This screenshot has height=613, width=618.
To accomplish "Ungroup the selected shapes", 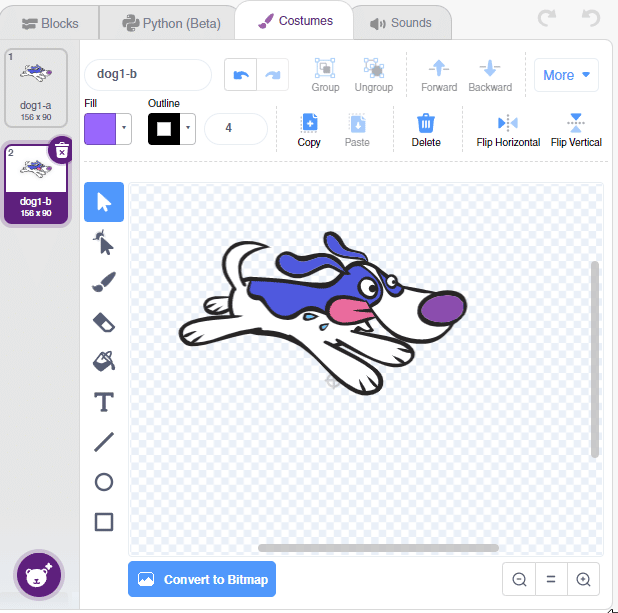I will [x=374, y=75].
